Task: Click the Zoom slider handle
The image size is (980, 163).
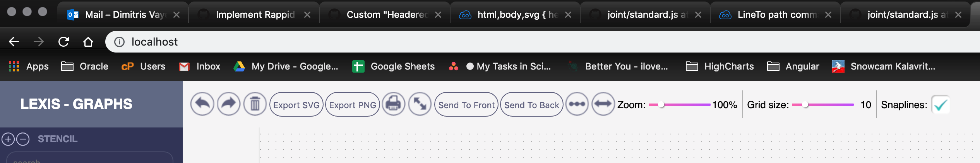Action: [661, 105]
